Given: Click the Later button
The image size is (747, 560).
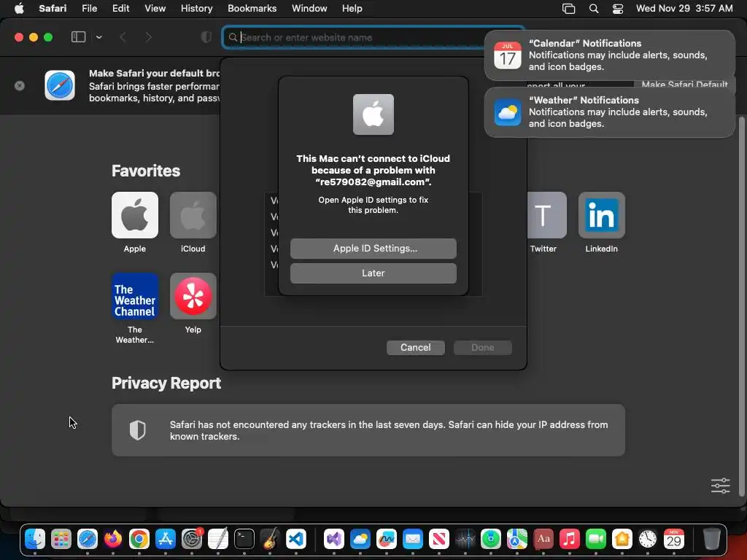Looking at the screenshot, I should [x=373, y=273].
